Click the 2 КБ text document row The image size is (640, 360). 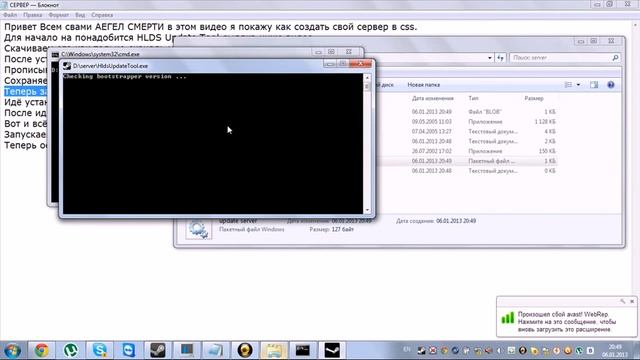click(467, 141)
